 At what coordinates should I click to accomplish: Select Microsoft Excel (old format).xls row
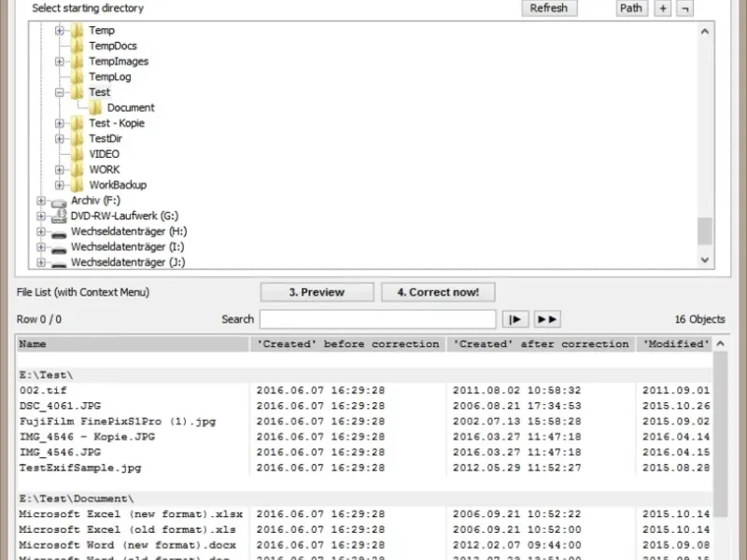pos(365,529)
